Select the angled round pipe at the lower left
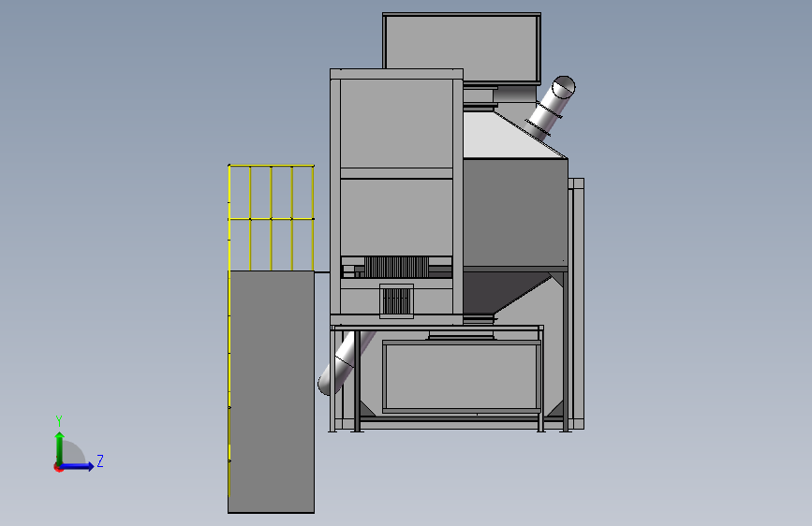Image resolution: width=812 pixels, height=526 pixels. pos(344,362)
